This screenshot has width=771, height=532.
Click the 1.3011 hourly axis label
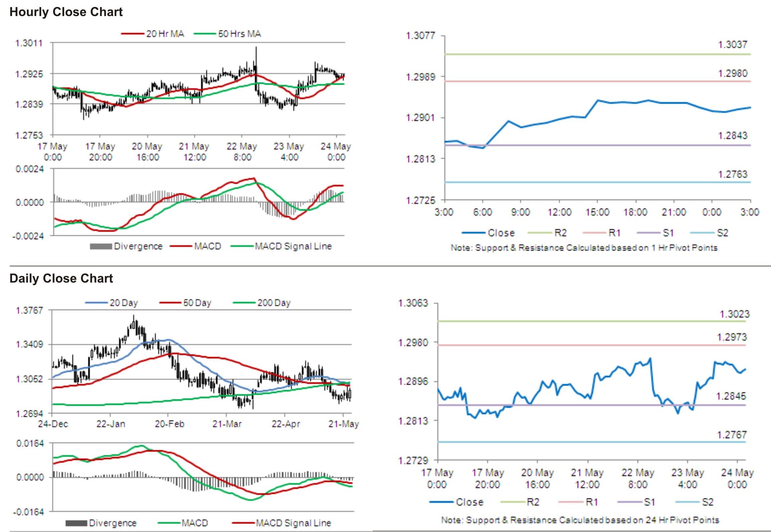[x=29, y=43]
